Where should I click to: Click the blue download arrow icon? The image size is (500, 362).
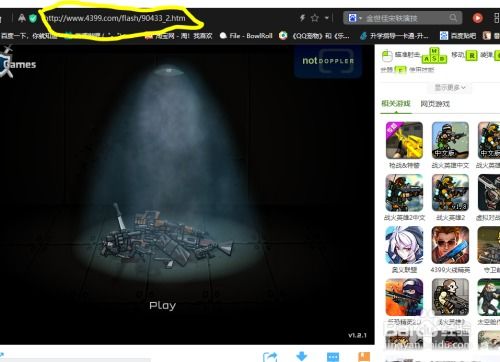(x=302, y=356)
